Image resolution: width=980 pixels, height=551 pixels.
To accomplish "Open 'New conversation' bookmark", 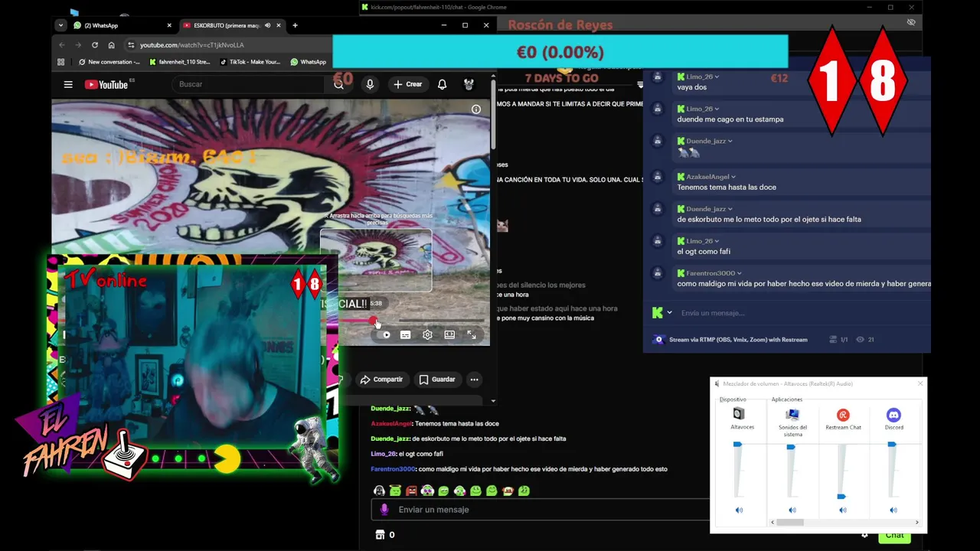I will coord(109,62).
